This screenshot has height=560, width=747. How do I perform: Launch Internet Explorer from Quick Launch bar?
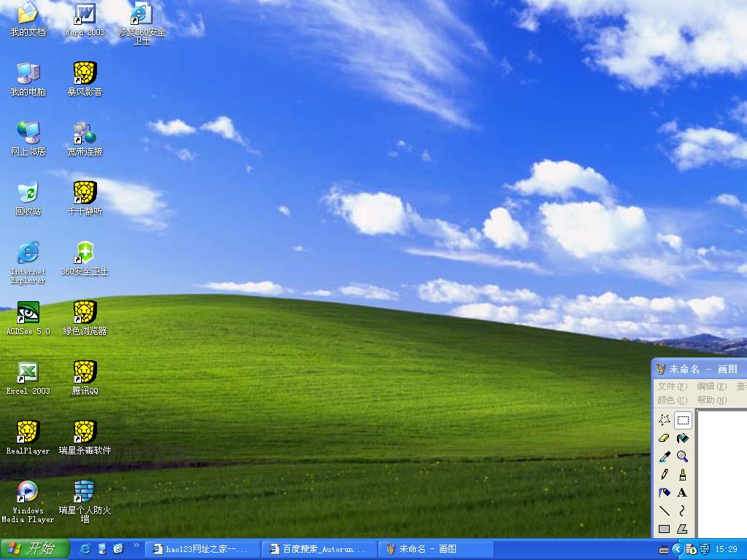point(85,549)
